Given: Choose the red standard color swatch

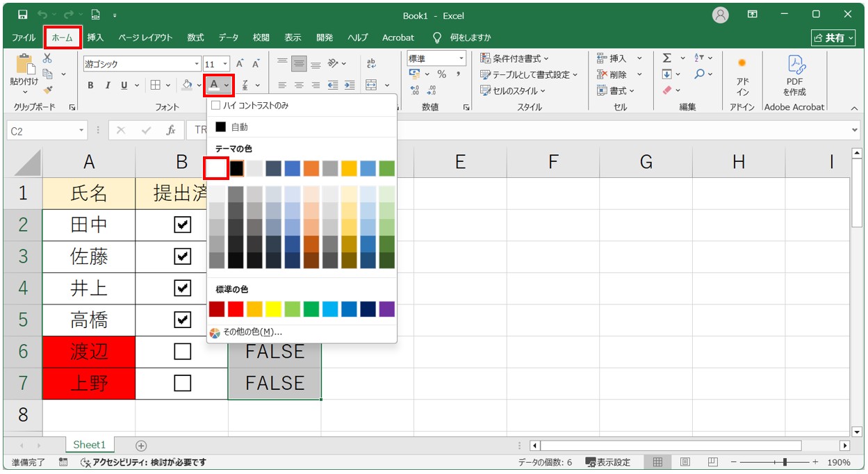Looking at the screenshot, I should tap(234, 309).
